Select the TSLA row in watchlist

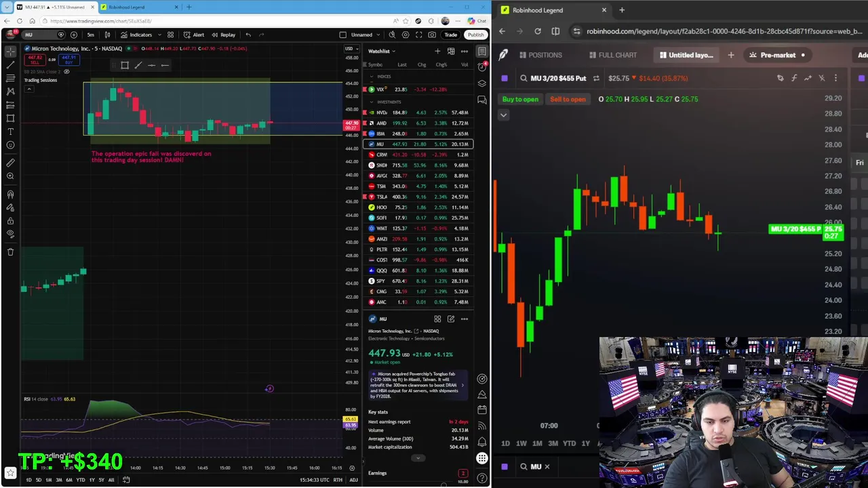418,197
